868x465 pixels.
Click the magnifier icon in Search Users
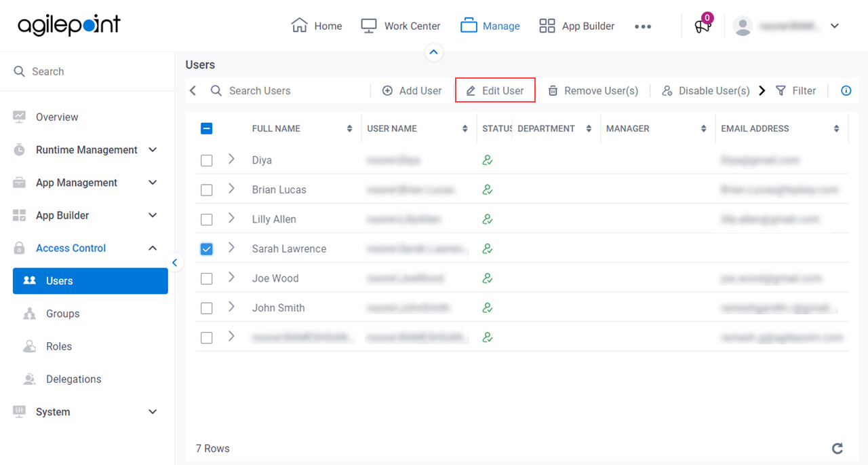pyautogui.click(x=216, y=90)
